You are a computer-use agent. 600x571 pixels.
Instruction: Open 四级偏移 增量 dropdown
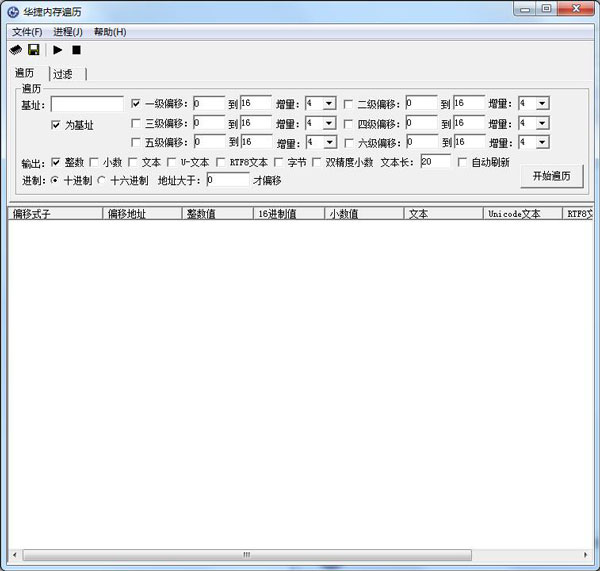542,123
